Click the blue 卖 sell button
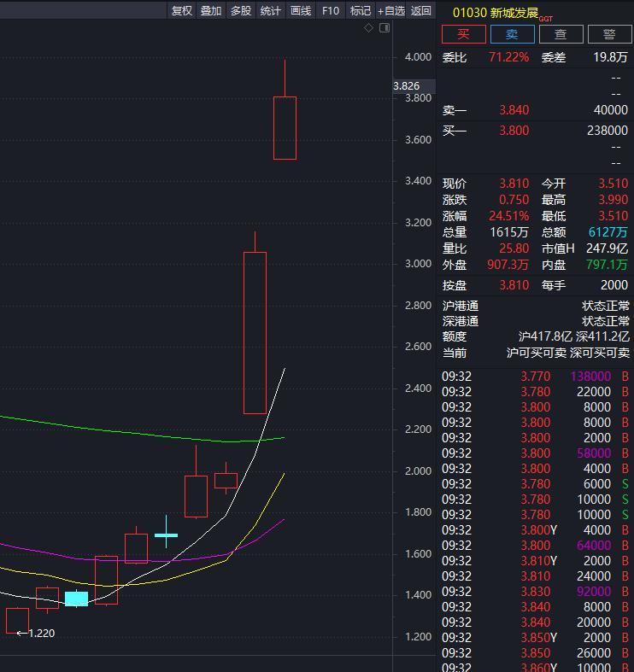 point(512,34)
